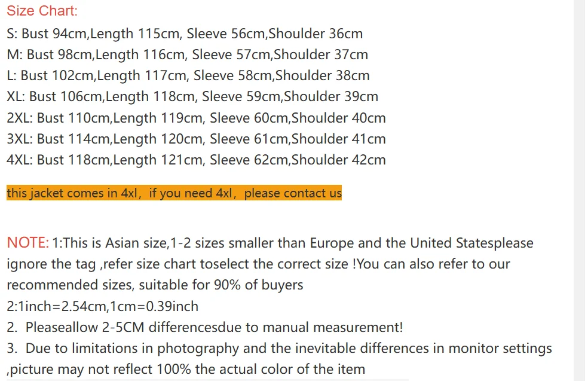Click the 2-5CM manual measurement note

click(205, 327)
